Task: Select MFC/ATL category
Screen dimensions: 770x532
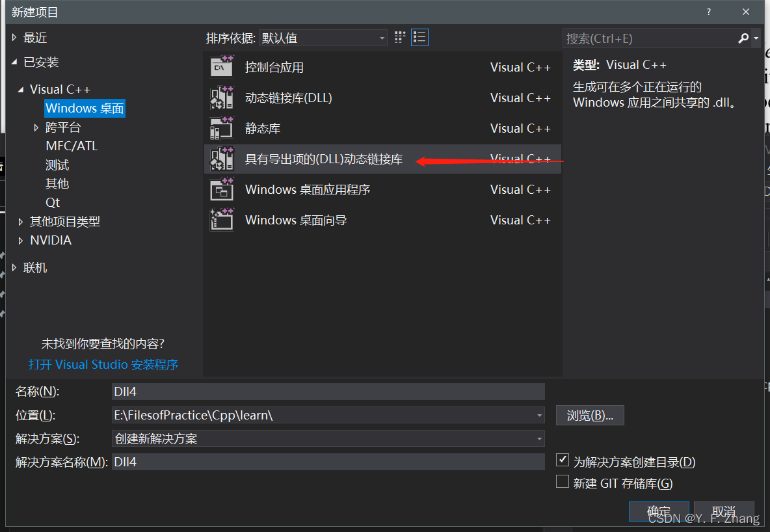Action: 72,146
